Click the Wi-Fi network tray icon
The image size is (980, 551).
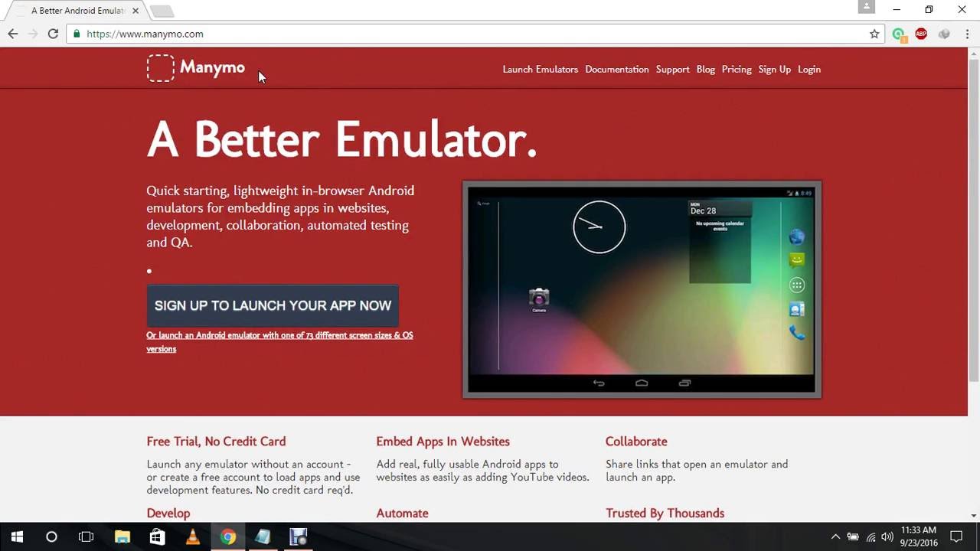(x=871, y=537)
